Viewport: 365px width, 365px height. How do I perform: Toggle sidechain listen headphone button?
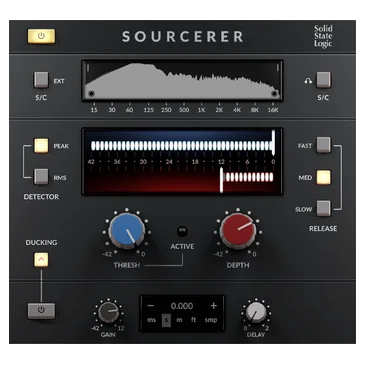click(323, 80)
